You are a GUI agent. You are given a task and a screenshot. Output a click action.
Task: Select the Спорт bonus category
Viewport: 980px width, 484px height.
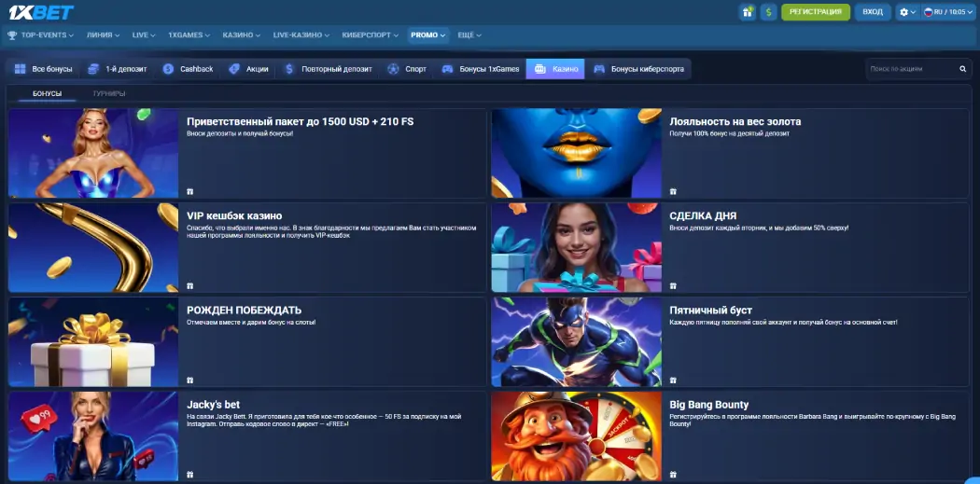[x=408, y=69]
